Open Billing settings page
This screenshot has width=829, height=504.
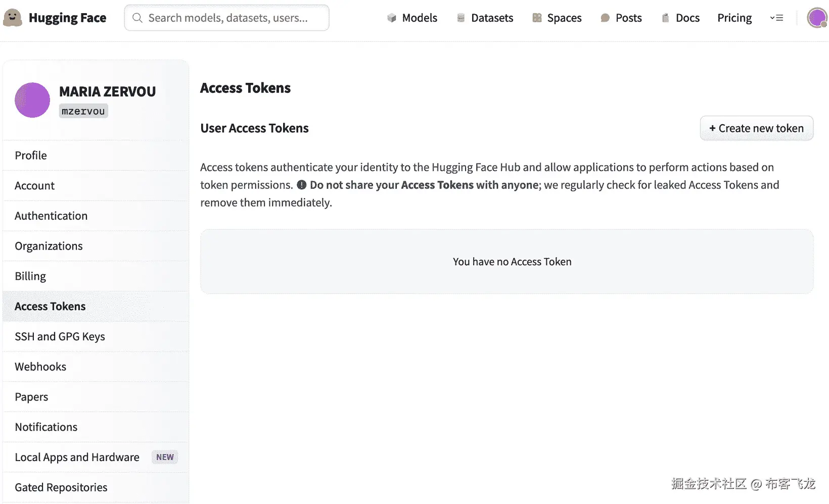pyautogui.click(x=30, y=276)
